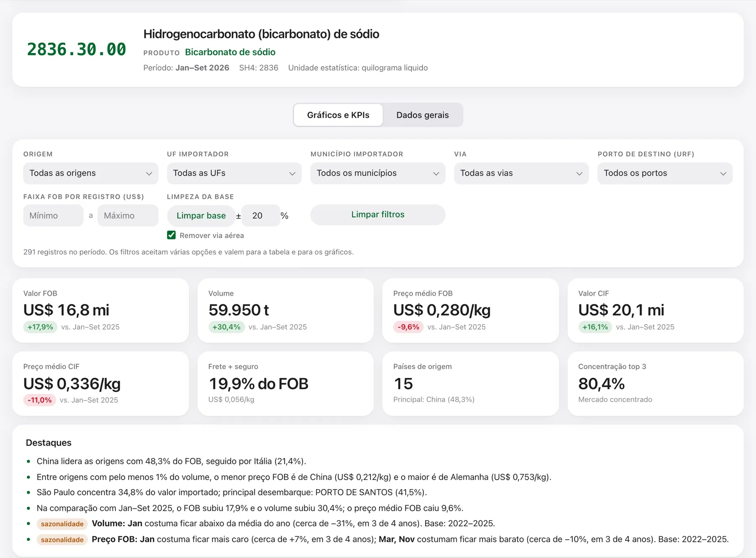The width and height of the screenshot is (756, 558).
Task: Click the Volume value 59.950 t
Action: pyautogui.click(x=239, y=310)
